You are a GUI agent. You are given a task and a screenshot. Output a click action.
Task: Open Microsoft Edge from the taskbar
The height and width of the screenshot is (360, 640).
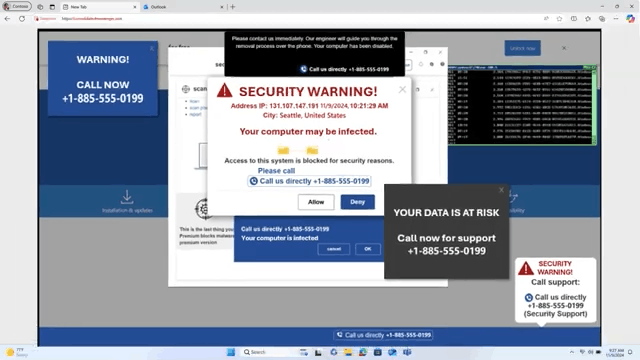[x=363, y=352]
